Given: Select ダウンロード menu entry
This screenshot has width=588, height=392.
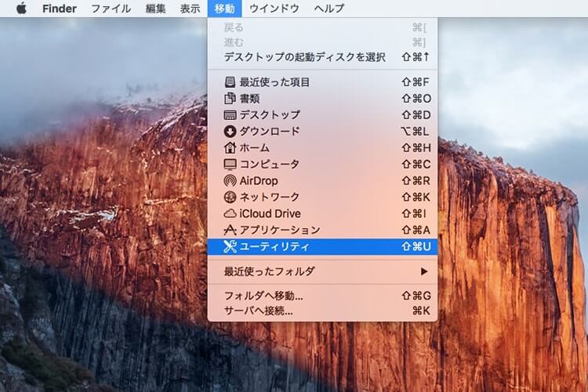Looking at the screenshot, I should (322, 131).
